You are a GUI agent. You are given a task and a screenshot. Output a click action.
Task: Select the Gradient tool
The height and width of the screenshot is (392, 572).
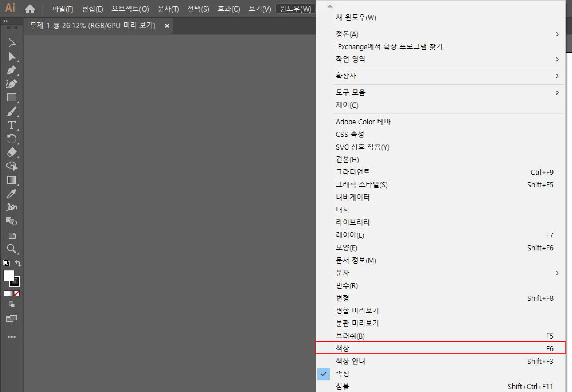(12, 180)
